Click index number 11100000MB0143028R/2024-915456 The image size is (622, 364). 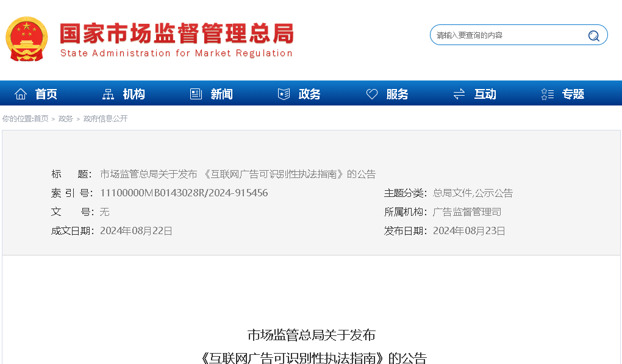tap(184, 193)
